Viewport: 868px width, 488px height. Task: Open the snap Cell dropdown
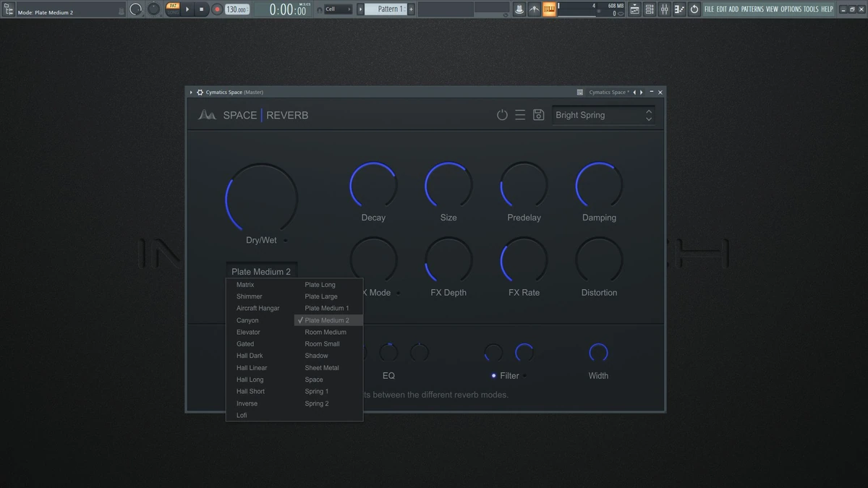[x=338, y=9]
